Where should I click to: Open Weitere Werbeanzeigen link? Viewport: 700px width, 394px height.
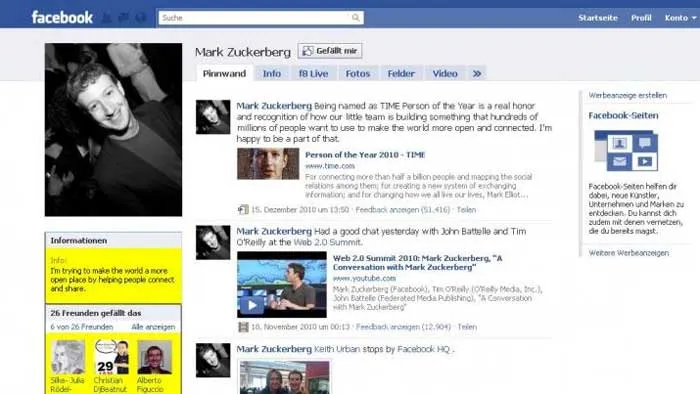pyautogui.click(x=629, y=253)
